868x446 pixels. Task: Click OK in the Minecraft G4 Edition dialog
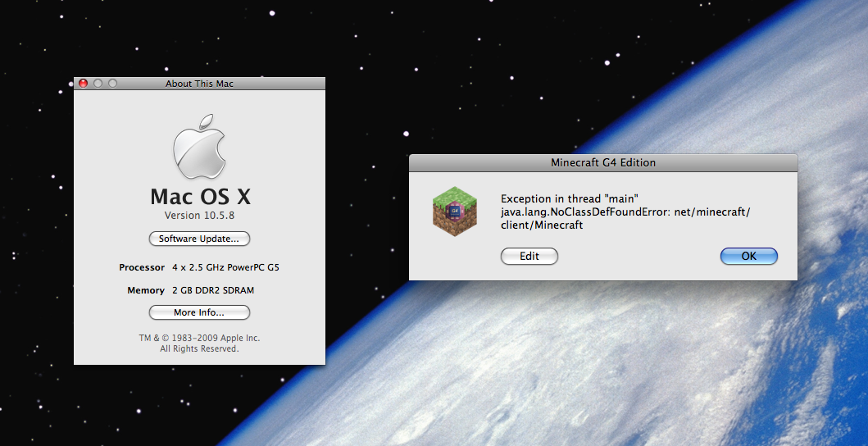click(749, 256)
